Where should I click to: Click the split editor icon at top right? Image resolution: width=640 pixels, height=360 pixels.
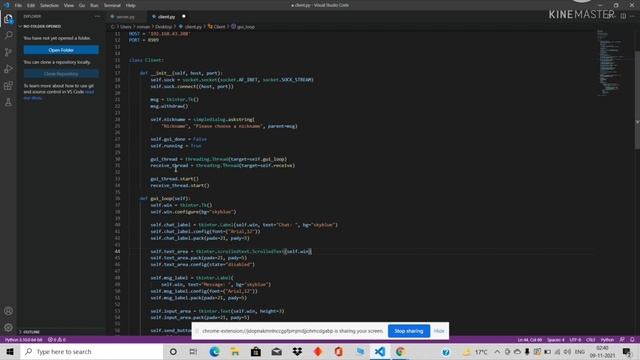[x=623, y=16]
